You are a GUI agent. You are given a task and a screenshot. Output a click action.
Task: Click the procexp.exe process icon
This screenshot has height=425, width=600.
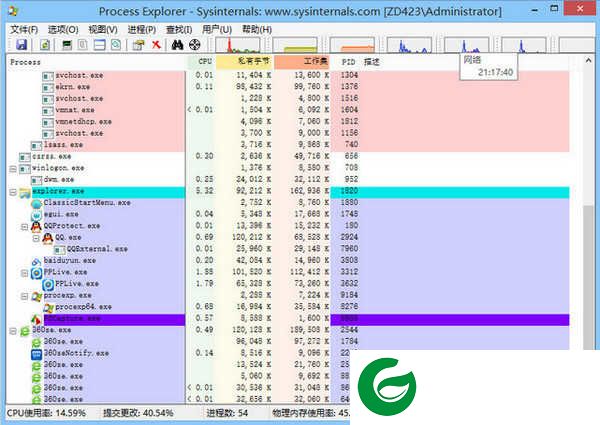tap(36, 296)
